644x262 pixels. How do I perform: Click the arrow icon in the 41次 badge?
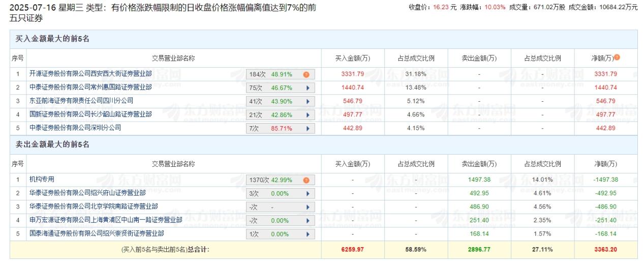pyautogui.click(x=308, y=101)
